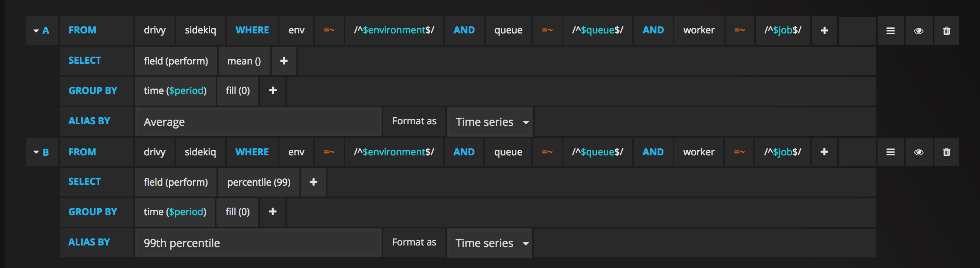The image size is (980, 268).
Task: Open the hamburger menu for query A
Action: [x=890, y=31]
